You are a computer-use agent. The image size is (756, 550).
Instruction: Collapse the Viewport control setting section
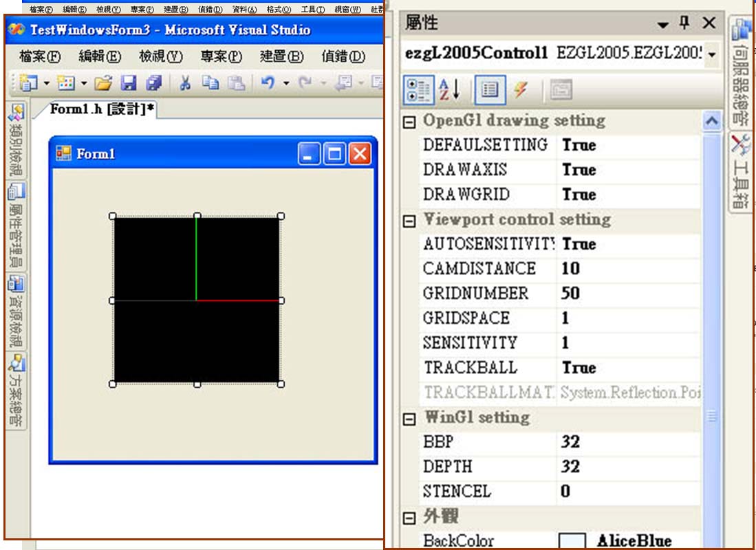click(x=409, y=221)
